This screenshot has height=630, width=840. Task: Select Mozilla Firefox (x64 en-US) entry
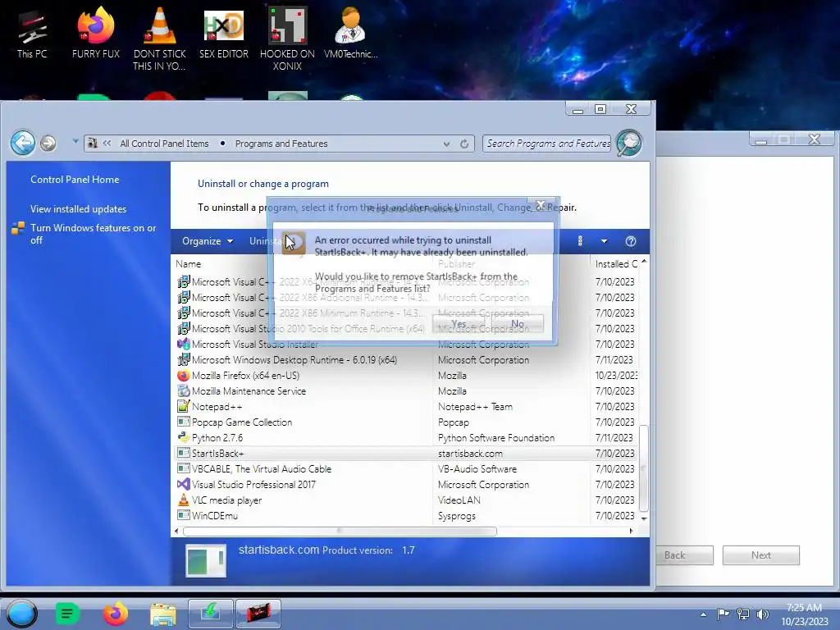(406, 376)
